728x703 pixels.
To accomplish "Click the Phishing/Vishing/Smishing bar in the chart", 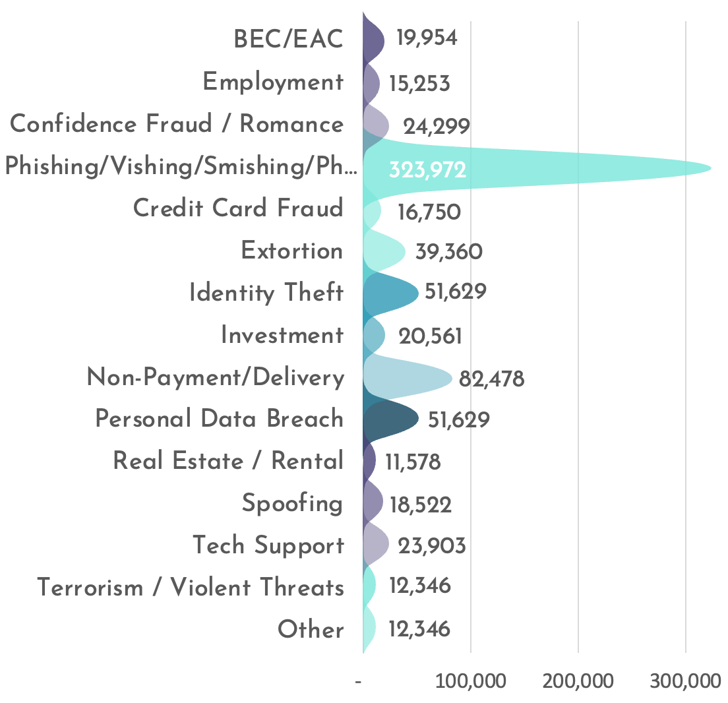I will point(561,169).
